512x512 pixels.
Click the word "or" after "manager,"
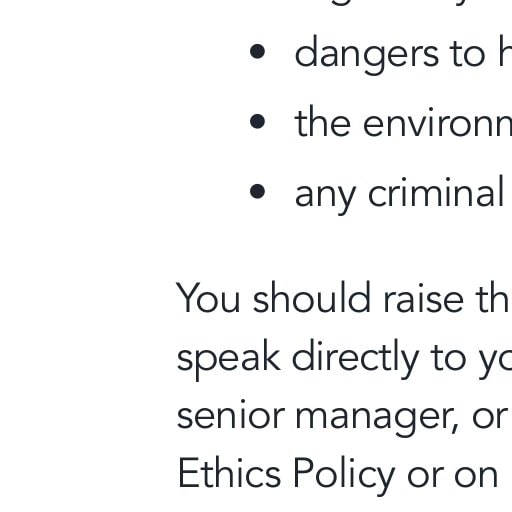[x=490, y=417]
